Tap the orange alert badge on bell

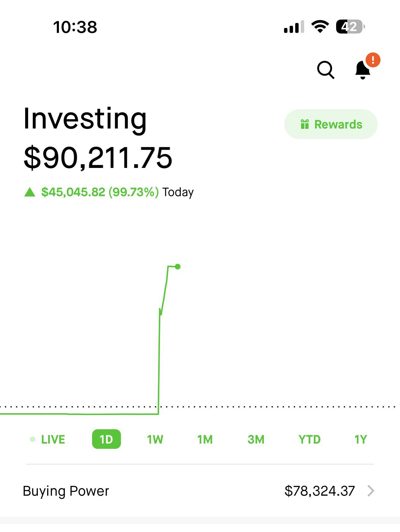pyautogui.click(x=373, y=60)
